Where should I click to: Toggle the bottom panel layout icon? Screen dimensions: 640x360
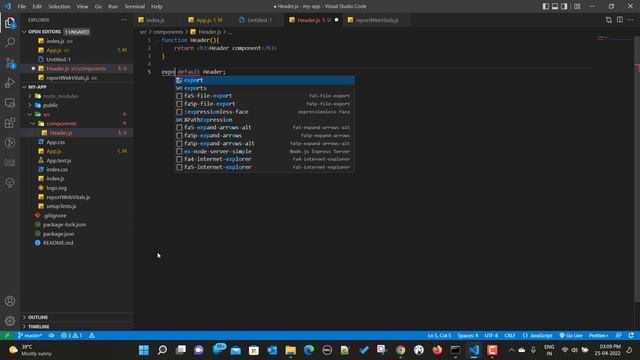555,6
